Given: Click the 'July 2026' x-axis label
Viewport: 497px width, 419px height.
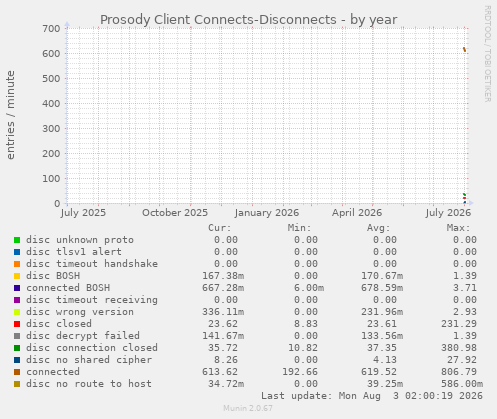Looking at the screenshot, I should (448, 213).
